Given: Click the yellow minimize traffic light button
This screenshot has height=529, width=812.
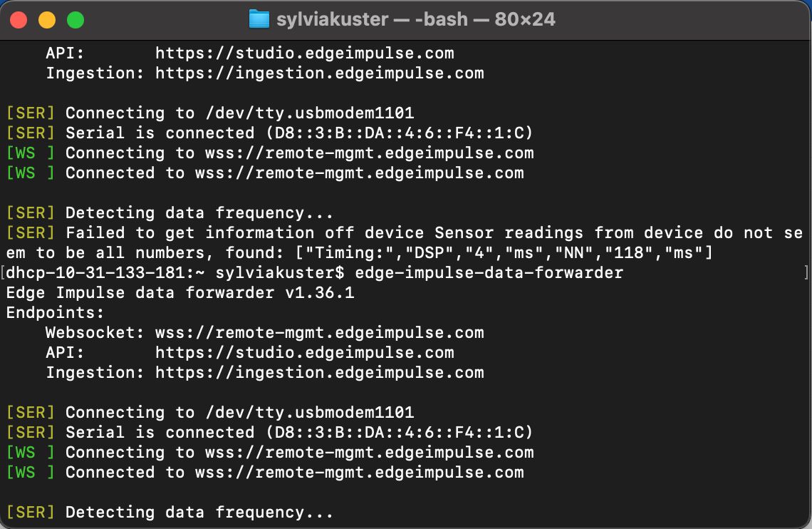Looking at the screenshot, I should pos(46,19).
